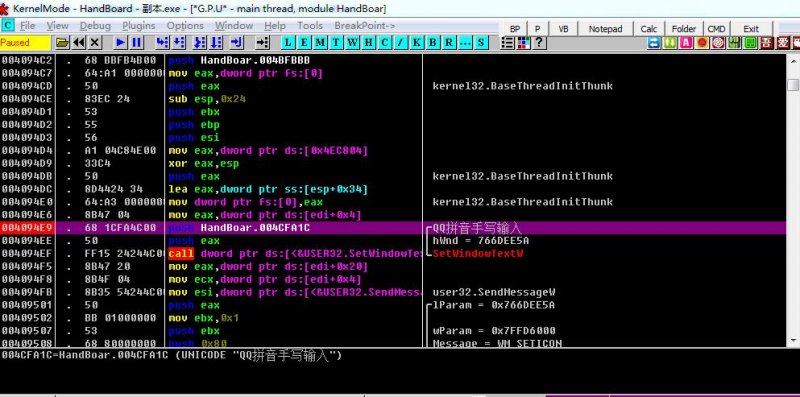The height and width of the screenshot is (397, 800).
Task: Click the Step into toolbar icon
Action: tap(162, 42)
